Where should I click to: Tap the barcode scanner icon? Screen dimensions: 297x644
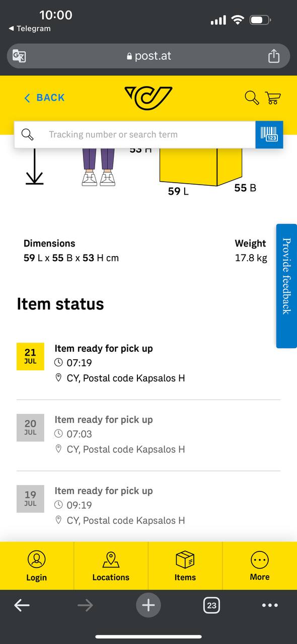pyautogui.click(x=269, y=135)
